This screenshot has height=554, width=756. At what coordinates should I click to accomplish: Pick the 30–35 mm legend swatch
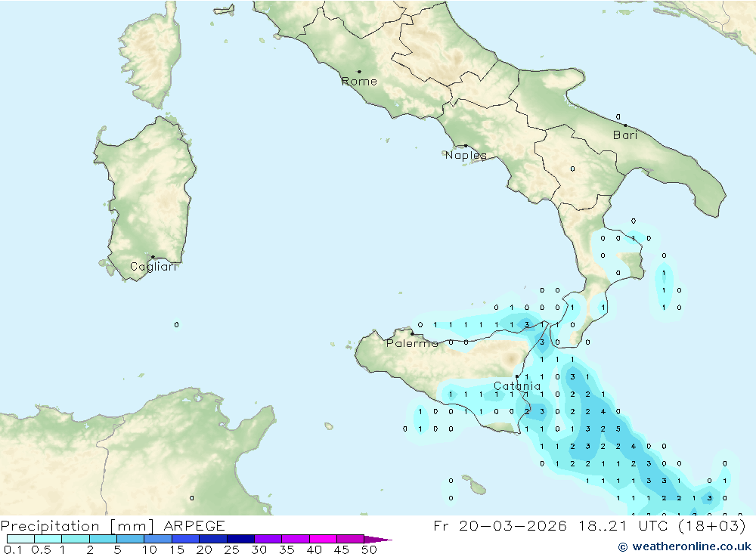[x=268, y=539]
